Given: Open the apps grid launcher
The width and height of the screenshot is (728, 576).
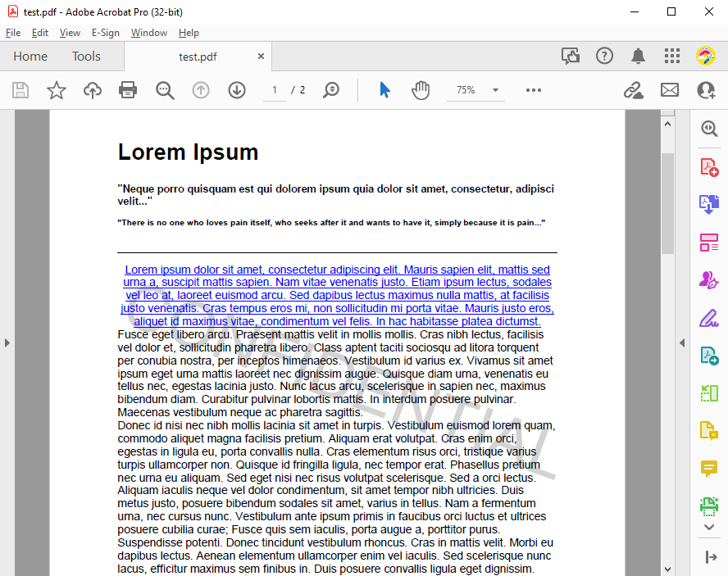Looking at the screenshot, I should pyautogui.click(x=671, y=57).
